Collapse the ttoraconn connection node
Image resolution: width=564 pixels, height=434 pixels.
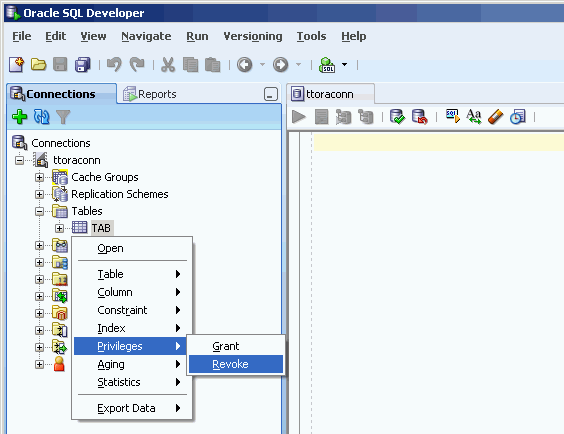pyautogui.click(x=19, y=160)
